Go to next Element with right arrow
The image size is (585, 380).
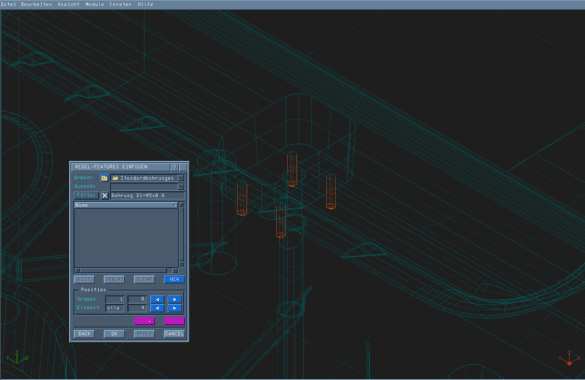tap(174, 308)
